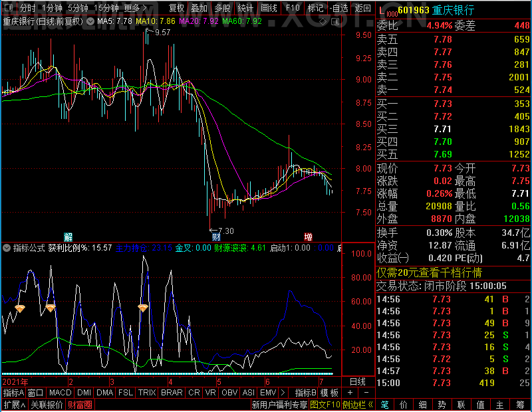
Task: Select the DMI indicator
Action: (x=84, y=393)
